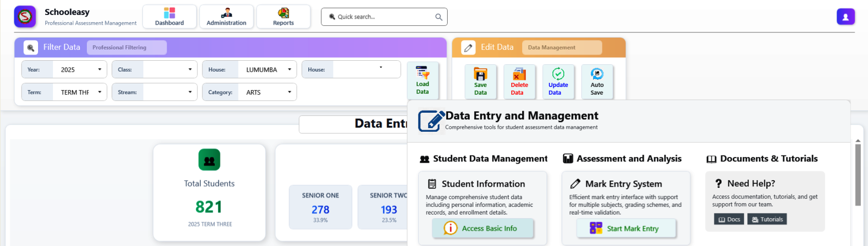
Task: Click the Schooleasy logo icon
Action: tap(25, 16)
